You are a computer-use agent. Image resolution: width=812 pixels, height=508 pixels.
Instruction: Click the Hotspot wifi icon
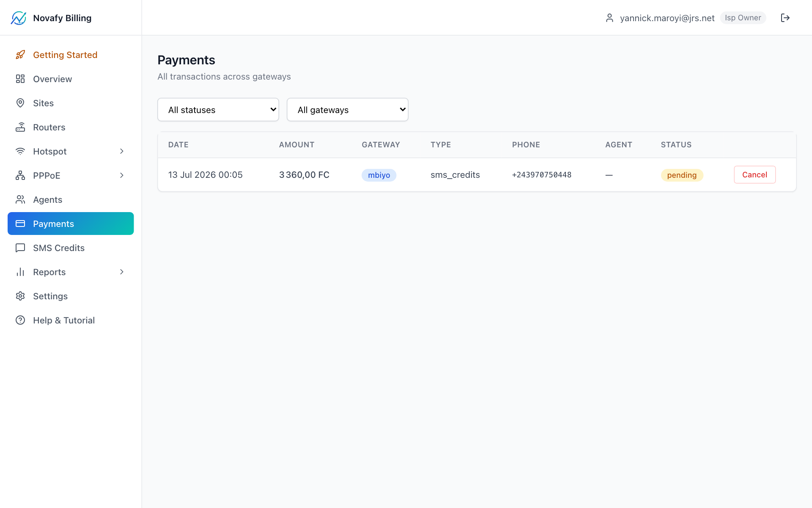click(x=20, y=151)
